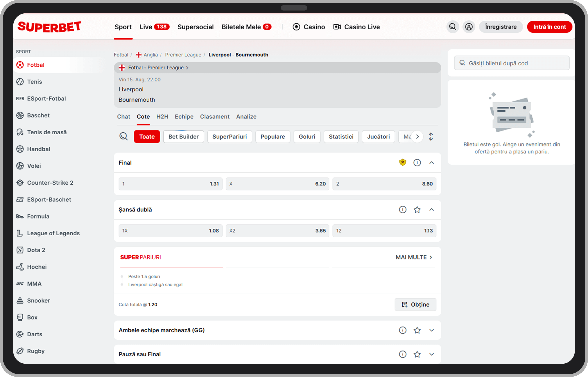Show info for the Final market

417,163
